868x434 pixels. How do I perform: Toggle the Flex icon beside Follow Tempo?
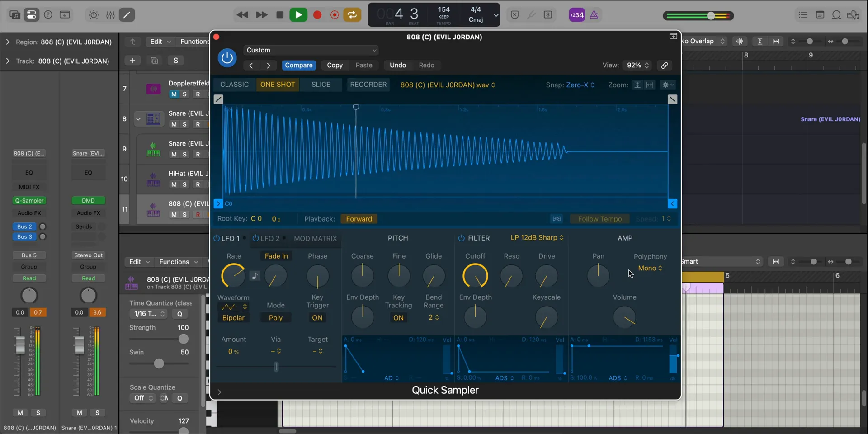coord(557,219)
